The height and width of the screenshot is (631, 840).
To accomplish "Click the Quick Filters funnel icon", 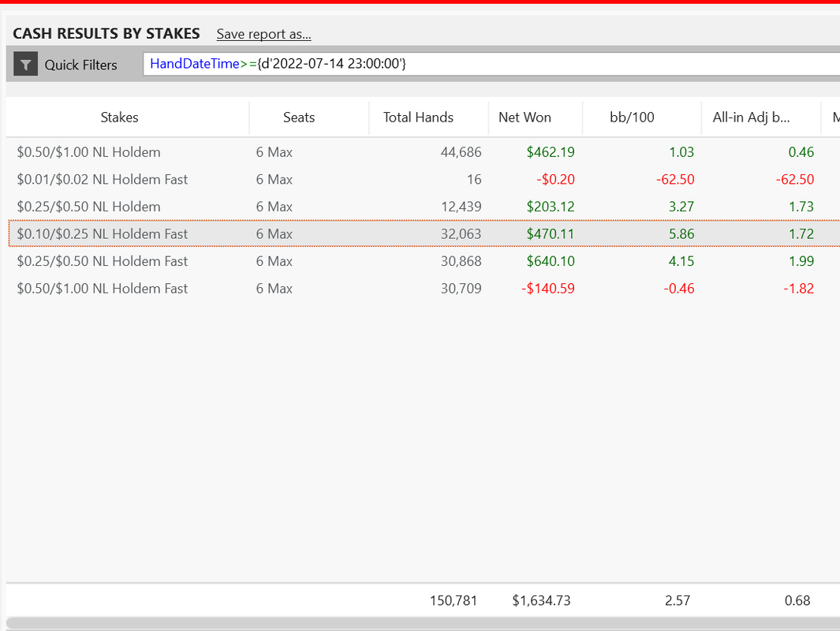I will click(26, 64).
